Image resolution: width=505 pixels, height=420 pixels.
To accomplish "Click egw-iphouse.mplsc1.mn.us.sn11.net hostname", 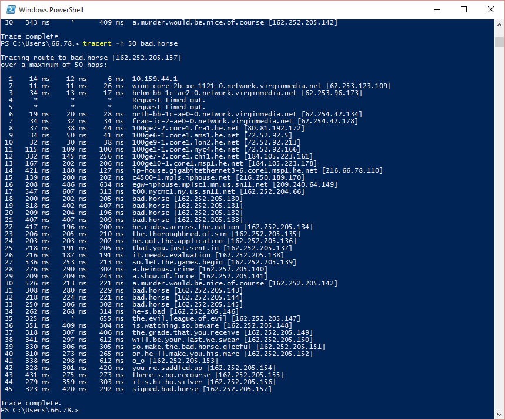I will pyautogui.click(x=200, y=185).
